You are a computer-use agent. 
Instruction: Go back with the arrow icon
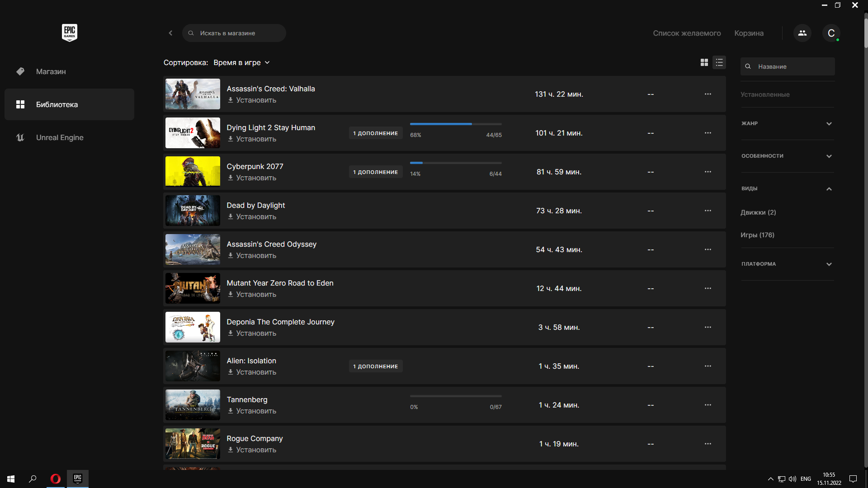point(170,33)
